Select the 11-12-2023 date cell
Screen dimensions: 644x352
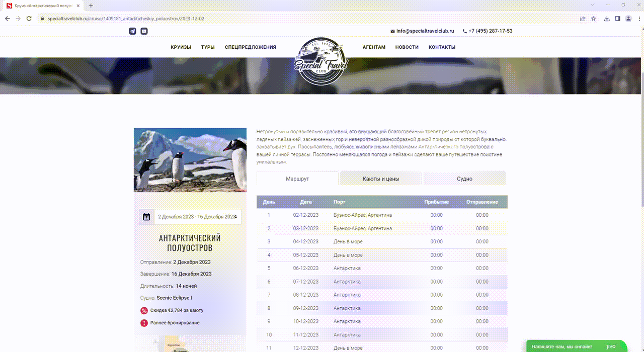[306, 335]
